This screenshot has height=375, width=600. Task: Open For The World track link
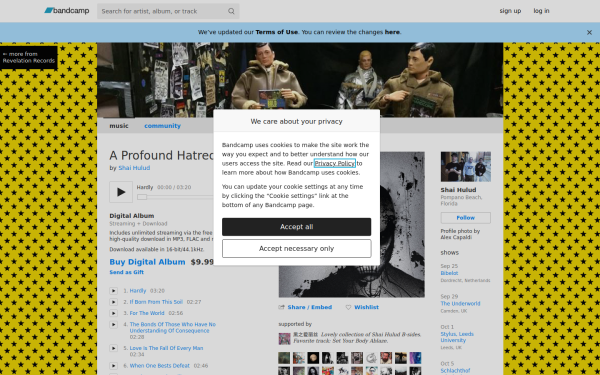[147, 313]
